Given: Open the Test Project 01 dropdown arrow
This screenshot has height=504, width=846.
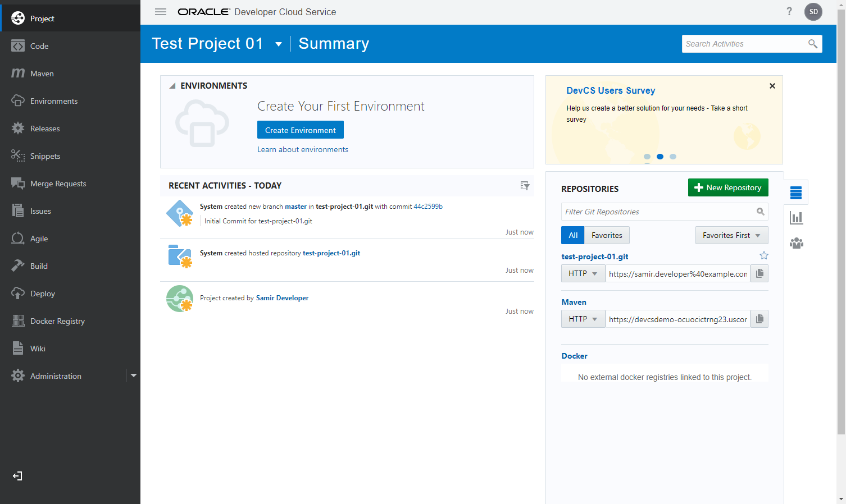Looking at the screenshot, I should click(x=279, y=44).
